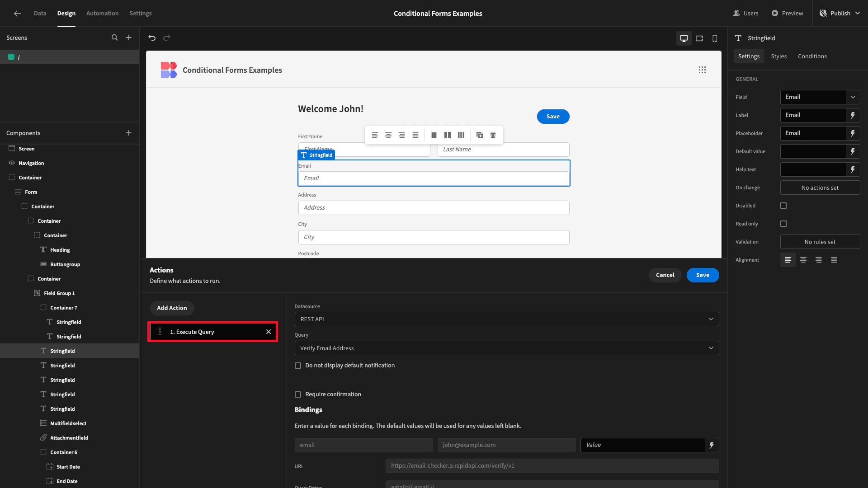868x488 pixels.
Task: Open Validation No rules set
Action: pos(820,242)
